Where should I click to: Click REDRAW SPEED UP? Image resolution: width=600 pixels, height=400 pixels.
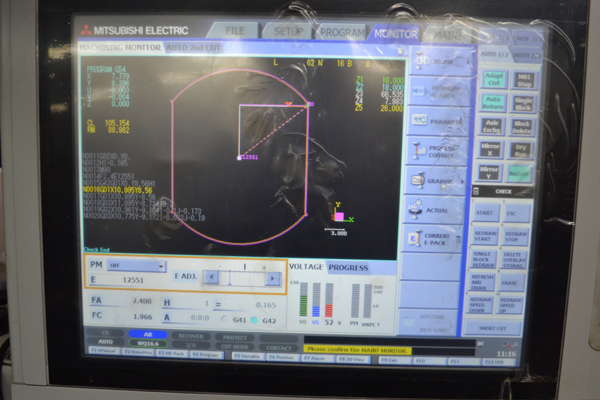(511, 305)
